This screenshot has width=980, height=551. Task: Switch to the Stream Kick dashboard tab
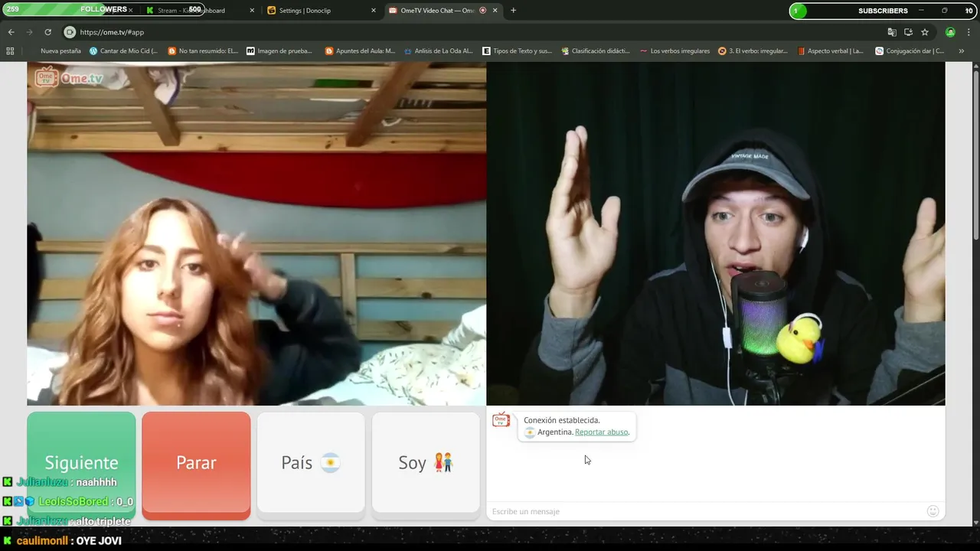pos(201,11)
